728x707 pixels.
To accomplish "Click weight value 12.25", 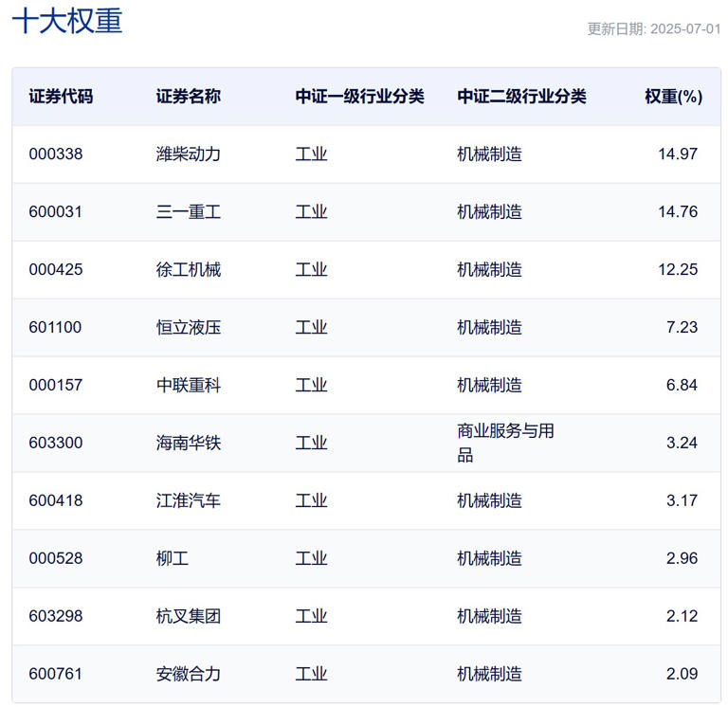I will pos(678,270).
